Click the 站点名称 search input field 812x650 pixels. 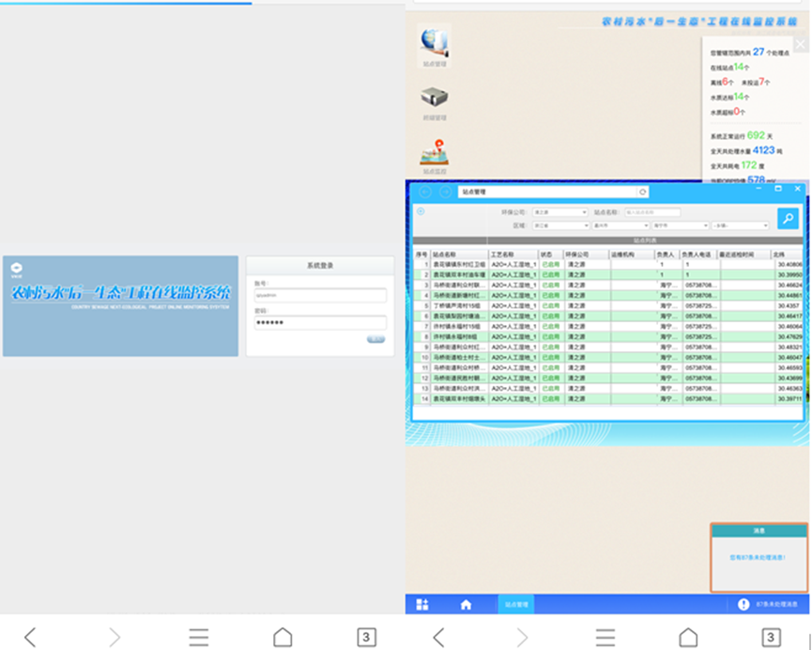[652, 212]
